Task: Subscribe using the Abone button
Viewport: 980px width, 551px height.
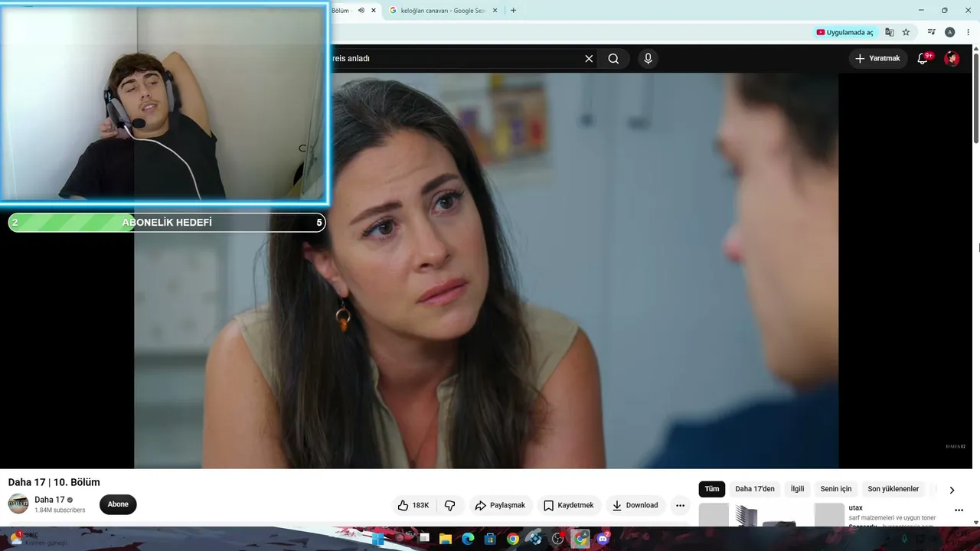Action: point(118,504)
